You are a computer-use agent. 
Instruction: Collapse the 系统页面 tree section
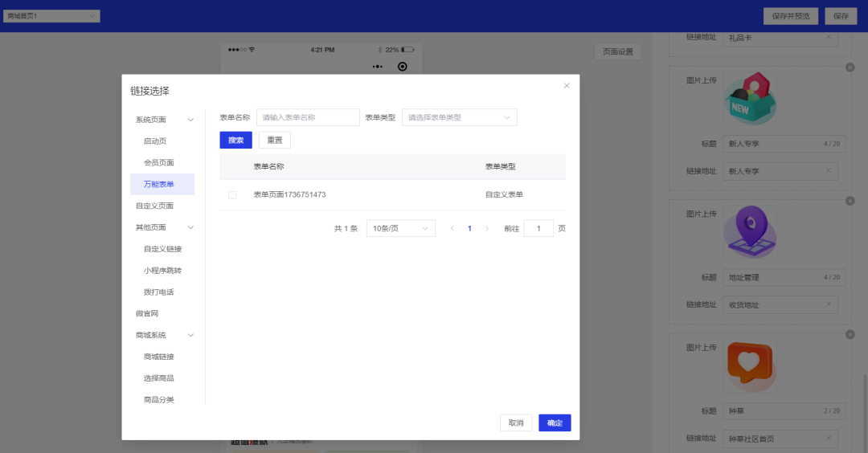190,120
